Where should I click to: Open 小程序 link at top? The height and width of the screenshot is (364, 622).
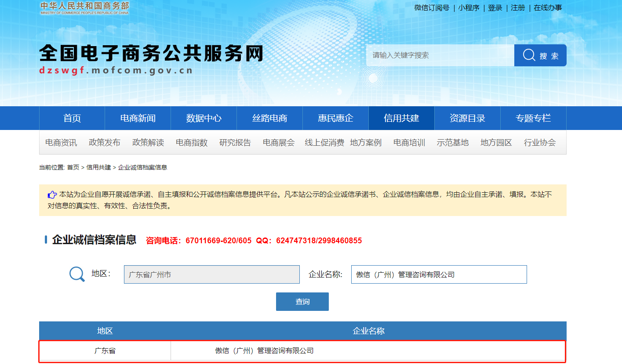coord(469,8)
